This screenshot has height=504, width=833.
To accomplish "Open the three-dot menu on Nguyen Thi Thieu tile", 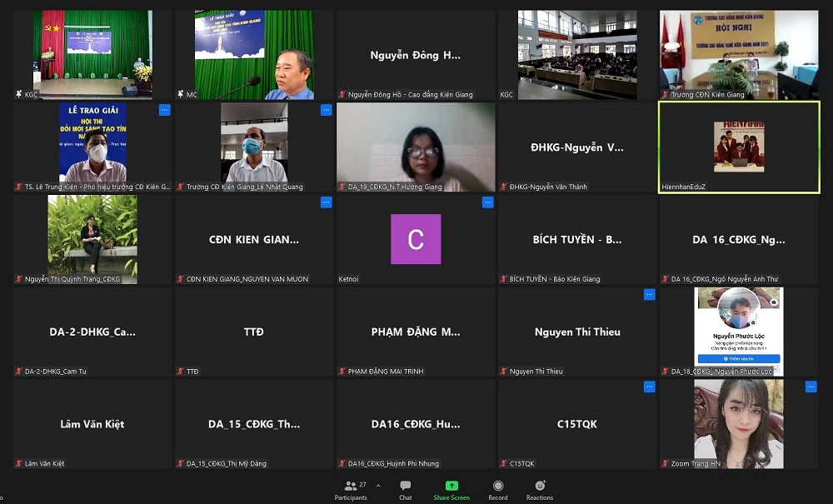I will (649, 294).
